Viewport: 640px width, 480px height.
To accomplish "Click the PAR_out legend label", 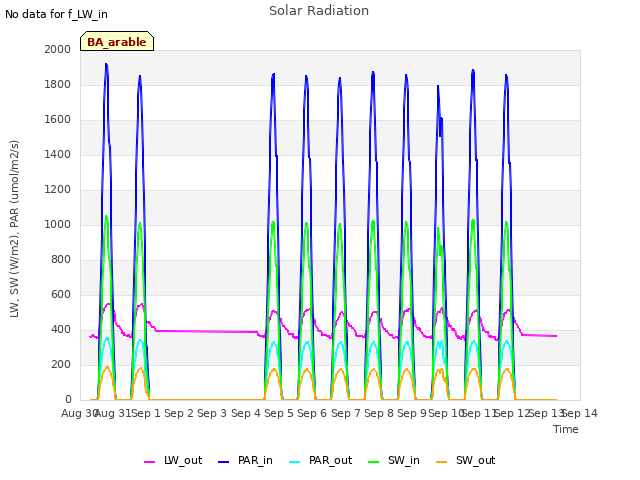I will [330, 460].
